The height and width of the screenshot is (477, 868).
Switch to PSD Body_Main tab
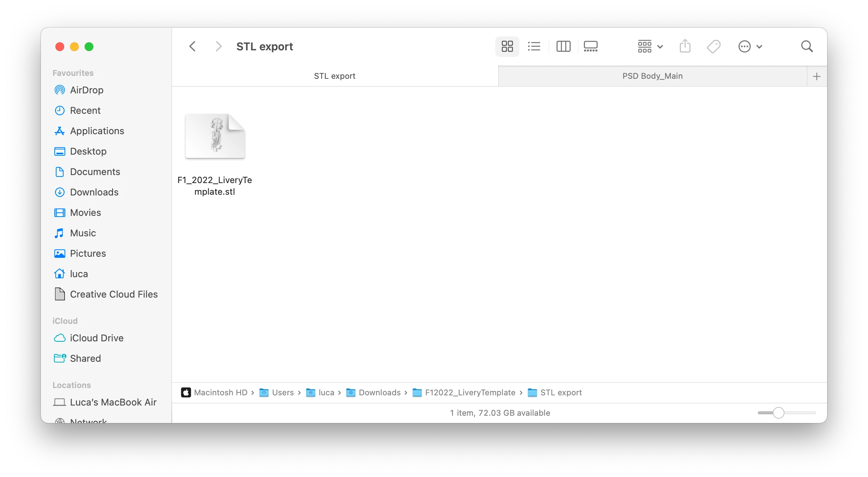[x=652, y=76]
